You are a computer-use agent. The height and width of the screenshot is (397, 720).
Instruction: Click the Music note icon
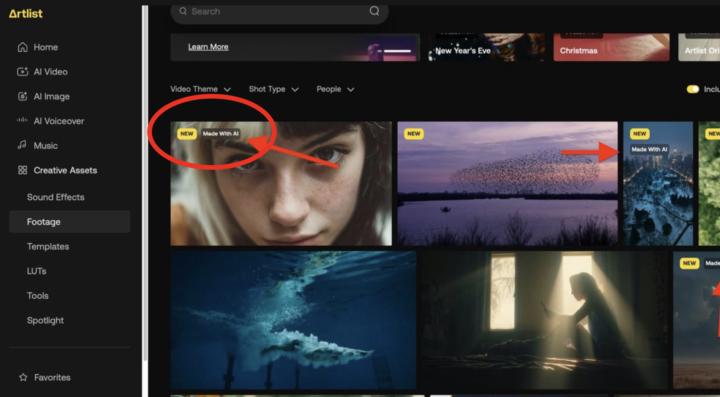[x=22, y=145]
